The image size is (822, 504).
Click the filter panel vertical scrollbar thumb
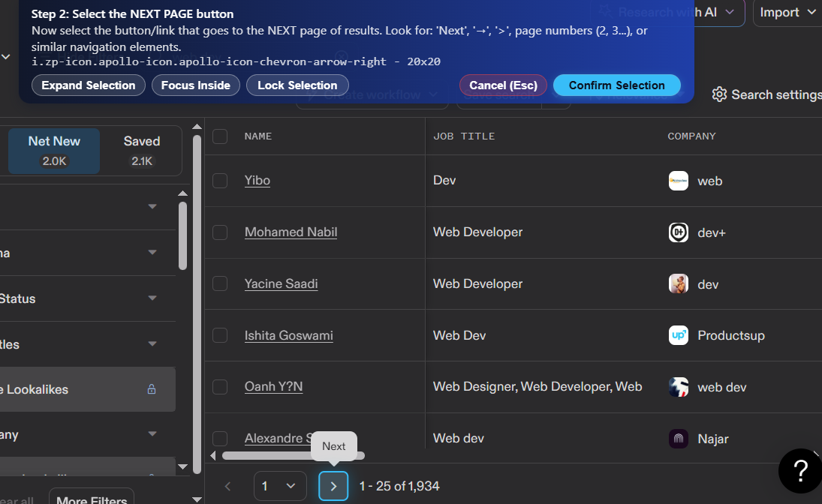pyautogui.click(x=182, y=235)
